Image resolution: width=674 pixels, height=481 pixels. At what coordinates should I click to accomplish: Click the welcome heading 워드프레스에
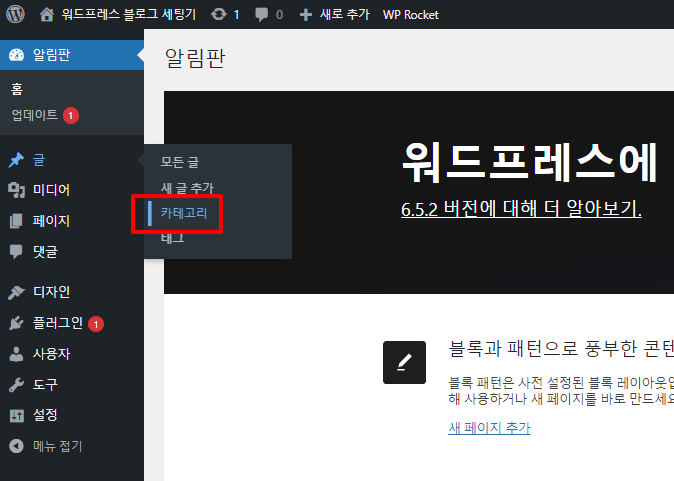[x=529, y=163]
